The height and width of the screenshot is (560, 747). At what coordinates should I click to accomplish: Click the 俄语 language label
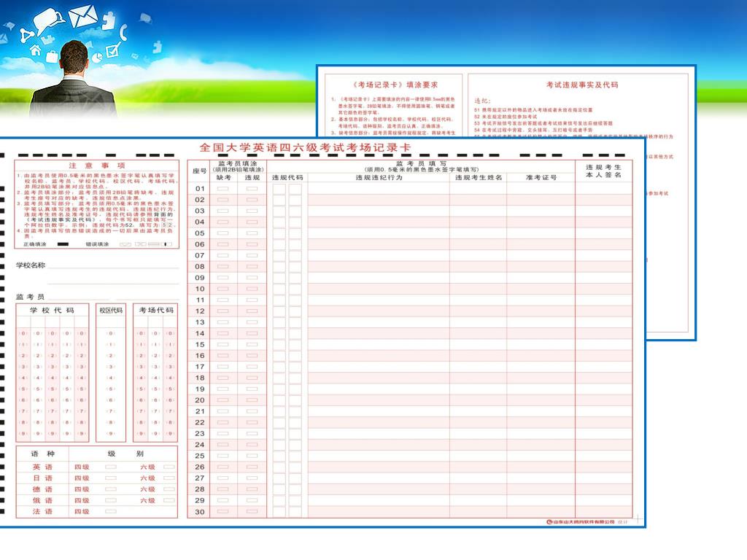point(42,500)
